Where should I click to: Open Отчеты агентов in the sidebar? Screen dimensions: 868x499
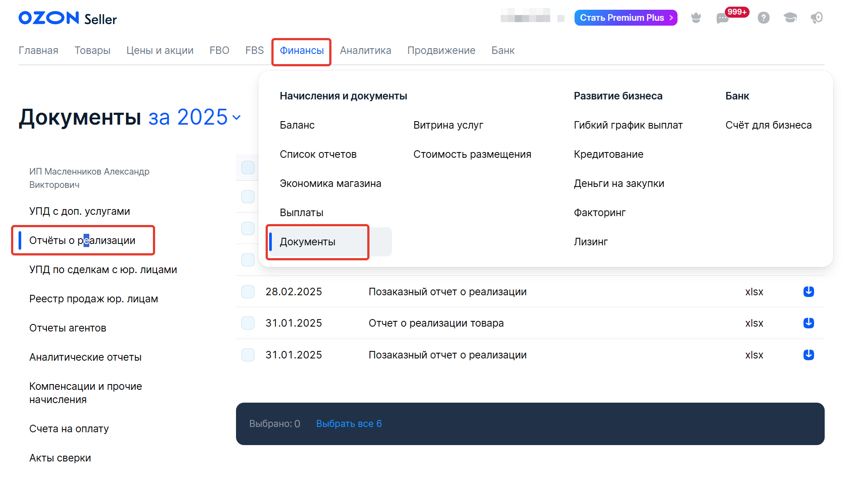click(68, 328)
